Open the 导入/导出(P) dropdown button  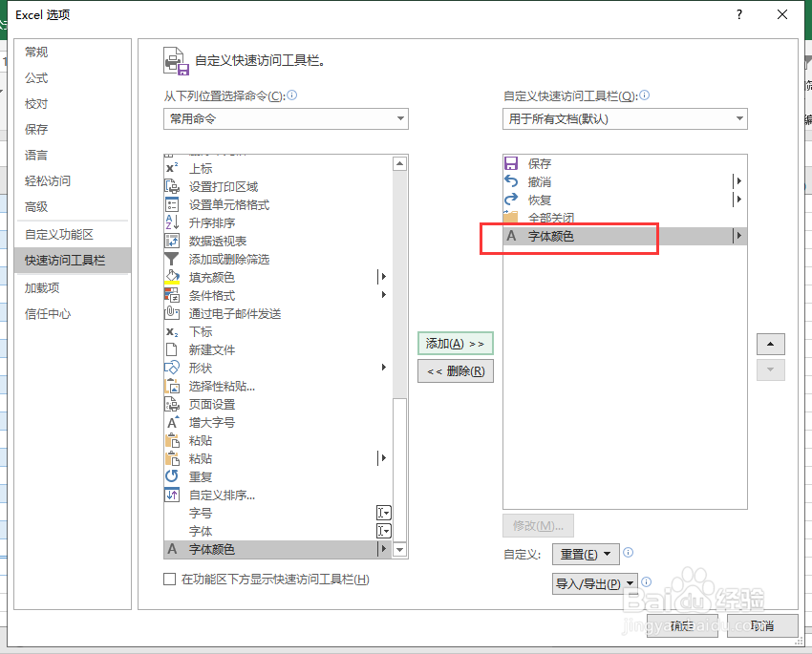pos(595,583)
